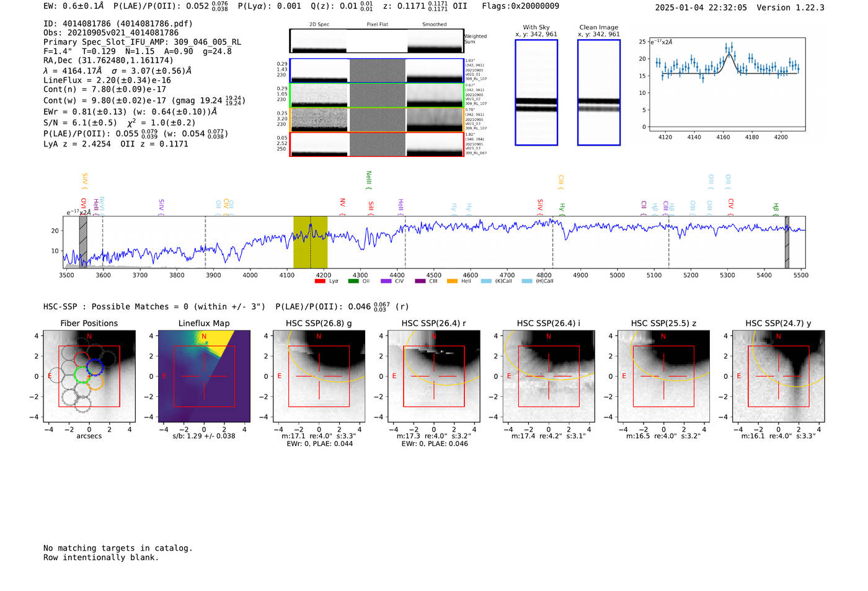The width and height of the screenshot is (868, 591).
Task: Click the Primary Spec_Slot_IFU_AMP text
Action: point(142,42)
